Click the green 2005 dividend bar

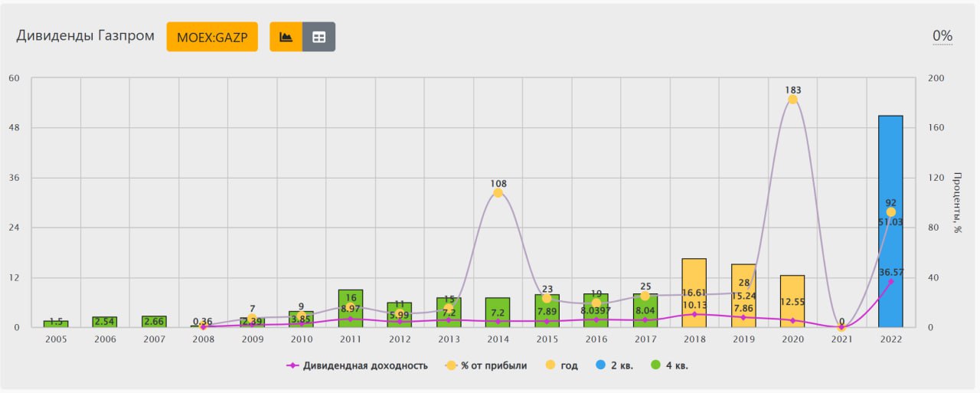tap(56, 324)
